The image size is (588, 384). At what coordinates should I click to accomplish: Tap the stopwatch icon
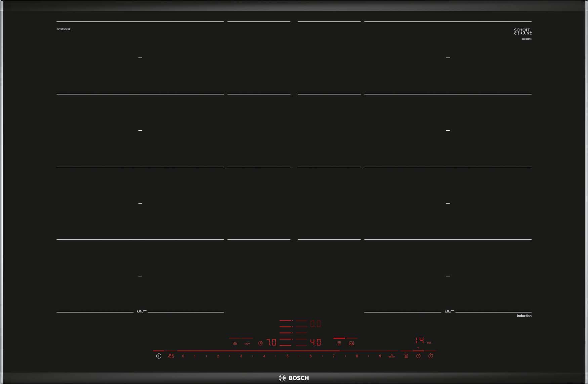point(431,356)
